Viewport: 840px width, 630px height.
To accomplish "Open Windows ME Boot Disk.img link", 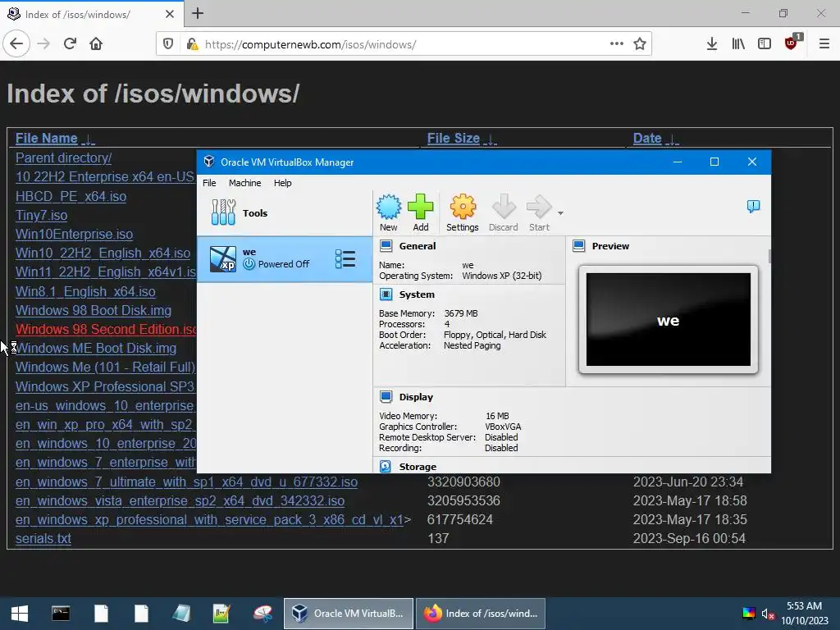I will pyautogui.click(x=96, y=348).
